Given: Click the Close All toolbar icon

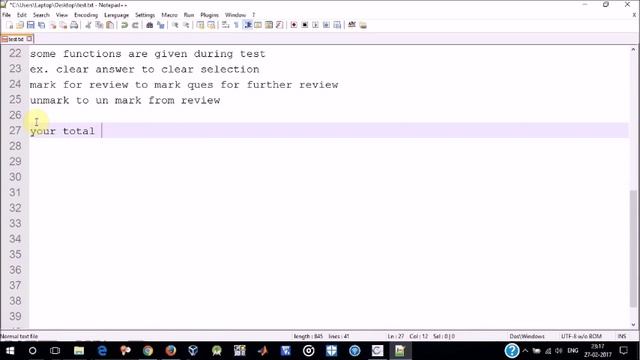Looking at the screenshot, I should (x=63, y=25).
